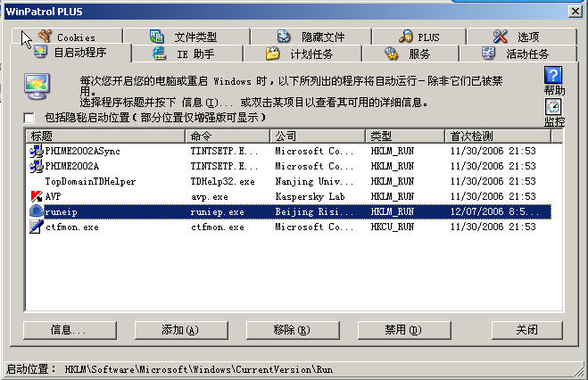Click the 隐藏文件 tab icon

coord(284,37)
